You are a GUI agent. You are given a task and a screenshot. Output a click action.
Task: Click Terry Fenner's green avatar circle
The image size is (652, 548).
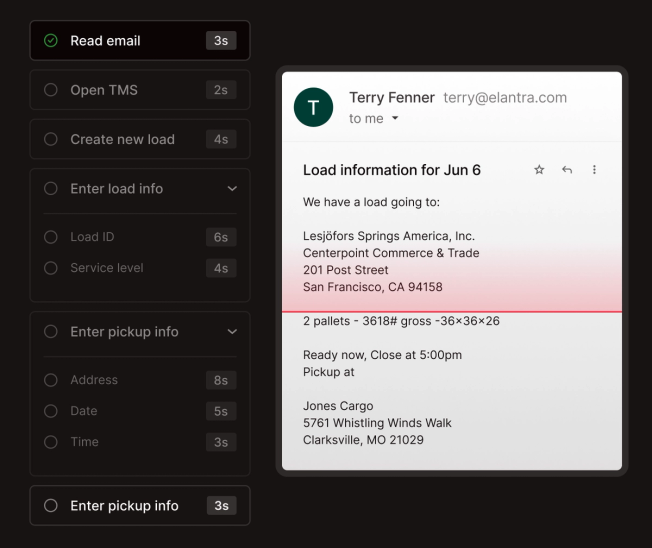coord(313,107)
